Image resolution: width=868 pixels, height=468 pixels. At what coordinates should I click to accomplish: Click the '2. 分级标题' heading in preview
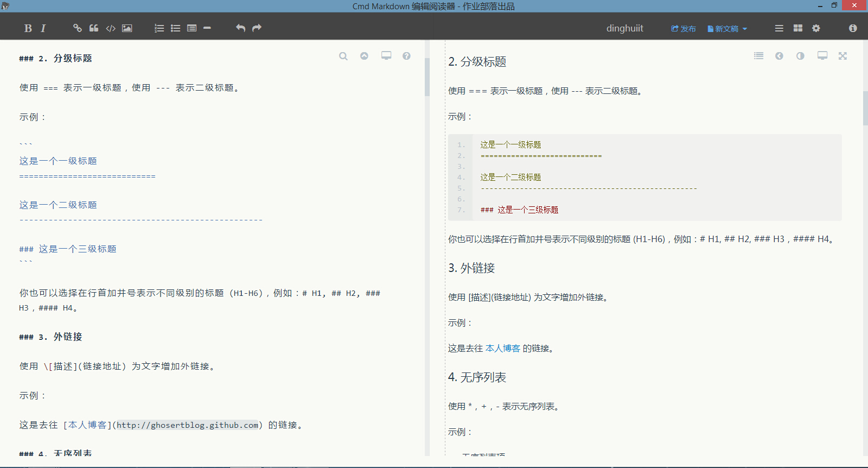click(477, 62)
